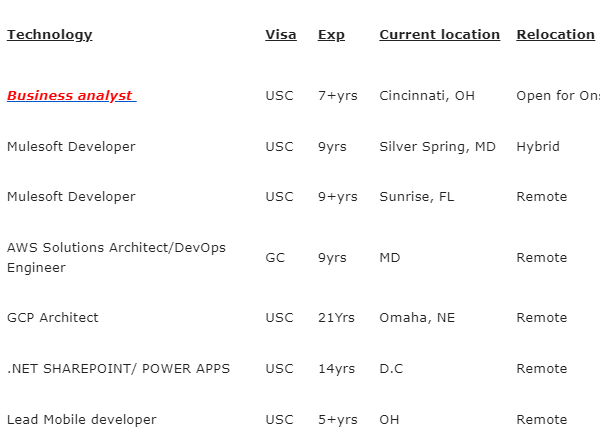Screen dimensions: 600x445
Task: Click the GCP Architect entry
Action: 53,317
